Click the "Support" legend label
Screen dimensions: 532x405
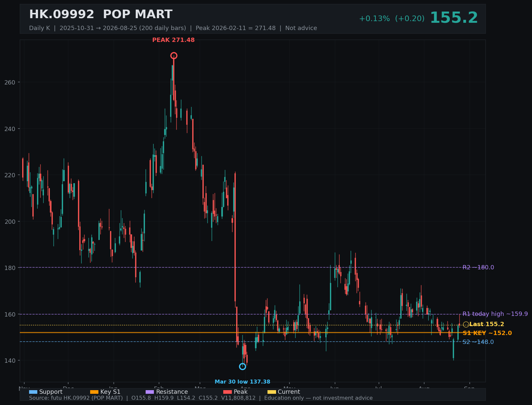coord(51,392)
